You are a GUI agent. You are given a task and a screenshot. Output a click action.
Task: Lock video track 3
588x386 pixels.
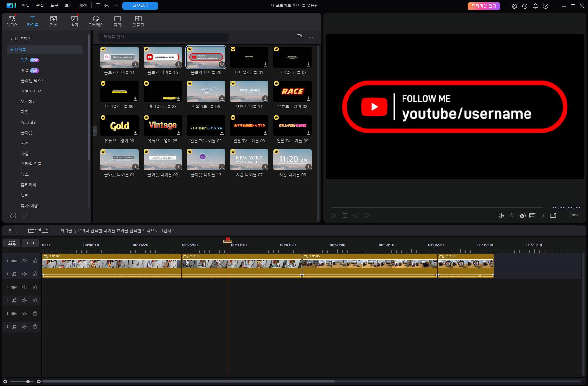pos(35,314)
